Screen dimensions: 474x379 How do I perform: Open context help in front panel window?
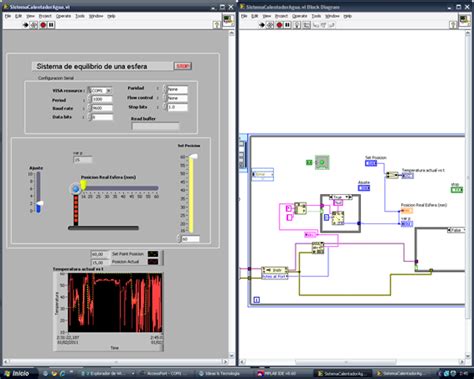[x=216, y=25]
